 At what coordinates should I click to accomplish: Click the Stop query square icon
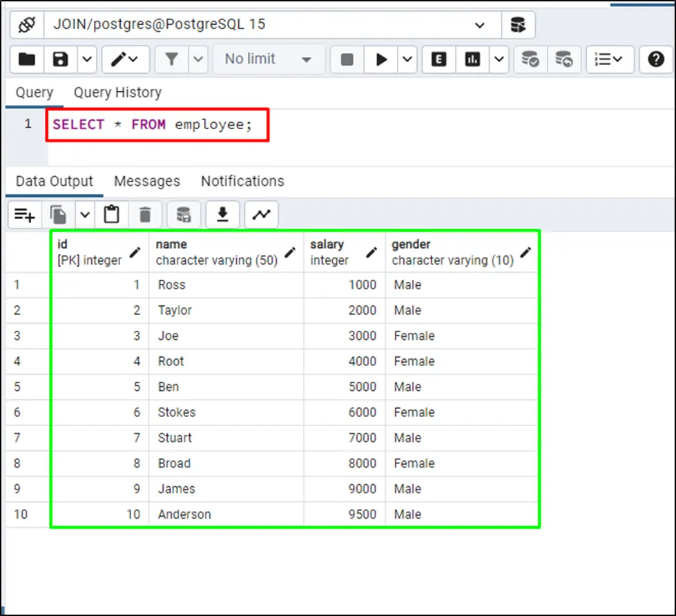click(347, 59)
